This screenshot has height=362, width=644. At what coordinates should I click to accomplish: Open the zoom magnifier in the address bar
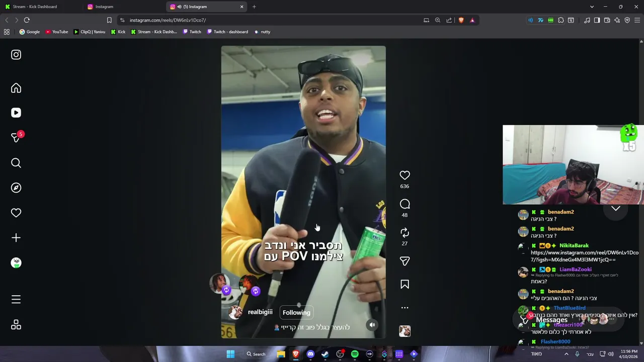pyautogui.click(x=437, y=20)
